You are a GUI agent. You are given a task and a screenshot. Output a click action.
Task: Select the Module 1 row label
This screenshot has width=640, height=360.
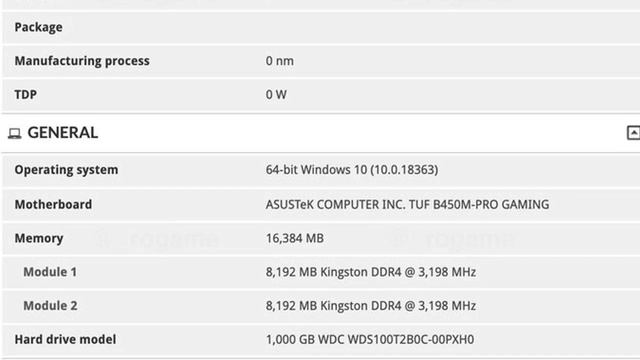[50, 272]
